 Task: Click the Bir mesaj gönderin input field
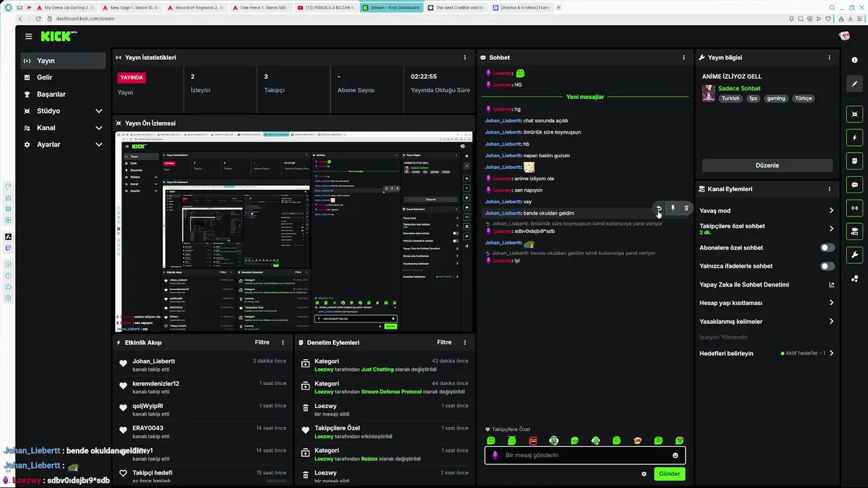point(585,455)
